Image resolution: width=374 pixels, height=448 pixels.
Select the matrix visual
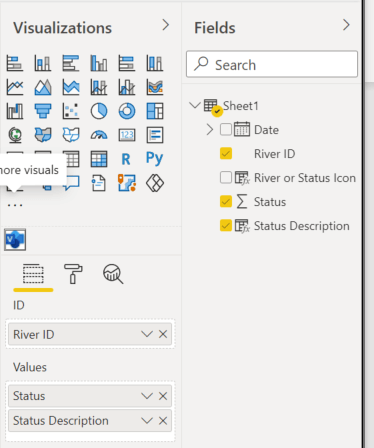click(99, 159)
